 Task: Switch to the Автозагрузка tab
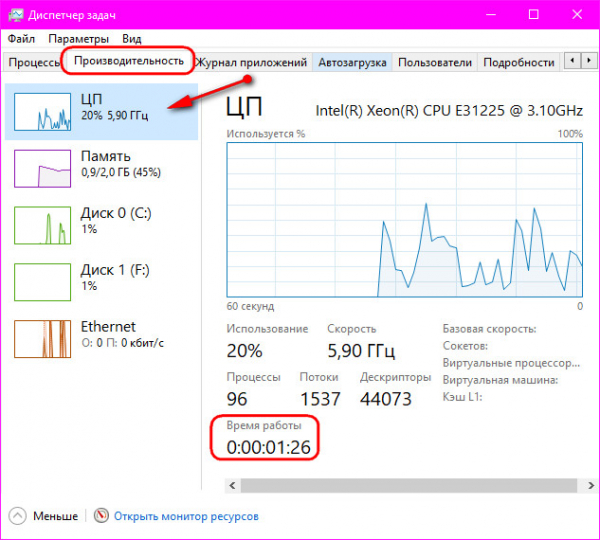[x=352, y=62]
